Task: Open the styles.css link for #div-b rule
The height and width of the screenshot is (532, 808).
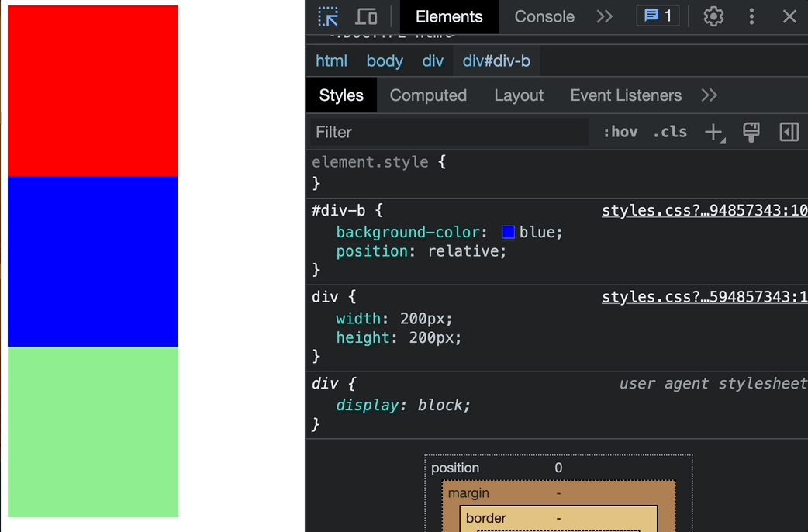Action: coord(704,211)
